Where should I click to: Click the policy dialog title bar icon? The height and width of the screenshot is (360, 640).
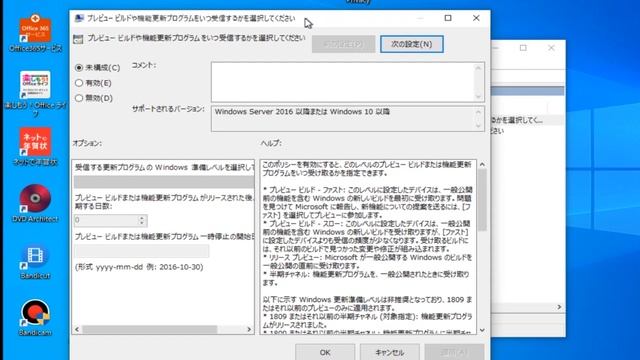(x=79, y=18)
